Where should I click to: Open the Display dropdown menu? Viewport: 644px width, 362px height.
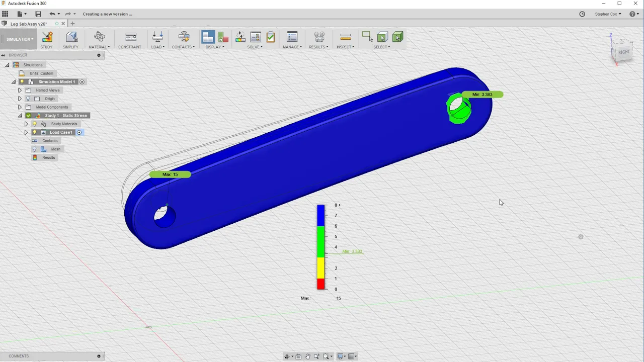click(x=215, y=47)
